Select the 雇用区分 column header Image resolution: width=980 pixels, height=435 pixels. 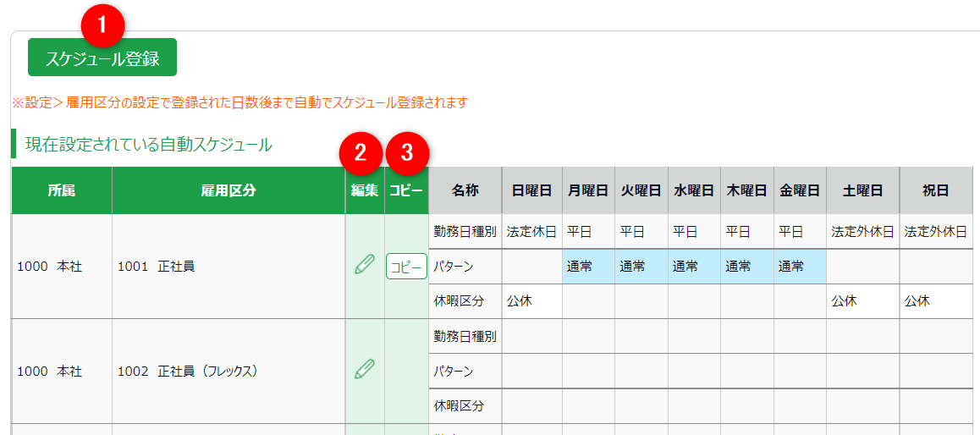click(228, 190)
